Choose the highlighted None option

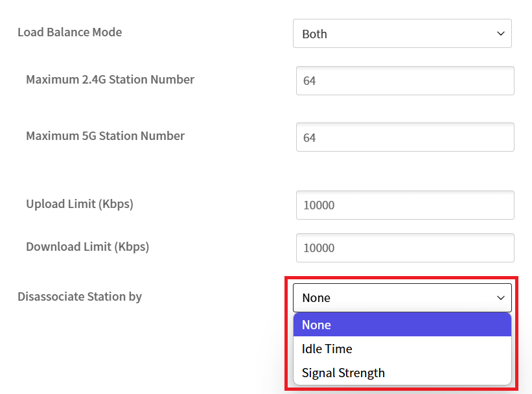(x=402, y=325)
